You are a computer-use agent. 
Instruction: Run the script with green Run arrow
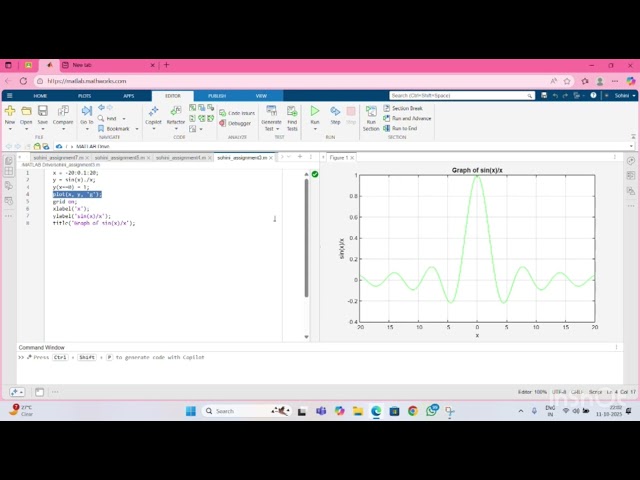[315, 111]
